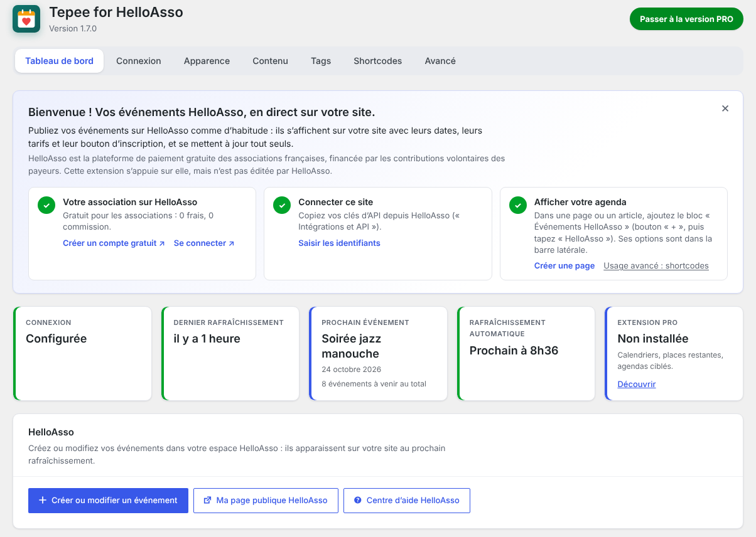
Task: Click the 'Afficher votre agenda' heading
Action: click(x=580, y=203)
